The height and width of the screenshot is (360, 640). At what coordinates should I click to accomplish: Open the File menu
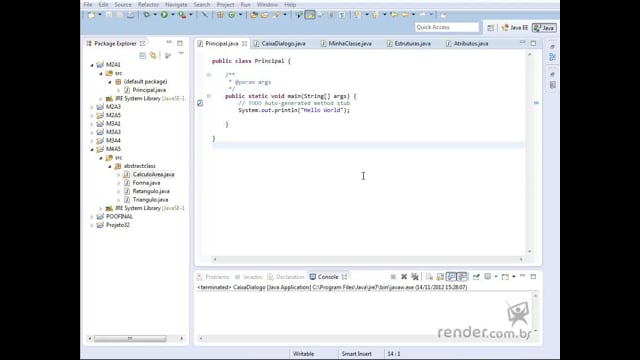[x=88, y=4]
